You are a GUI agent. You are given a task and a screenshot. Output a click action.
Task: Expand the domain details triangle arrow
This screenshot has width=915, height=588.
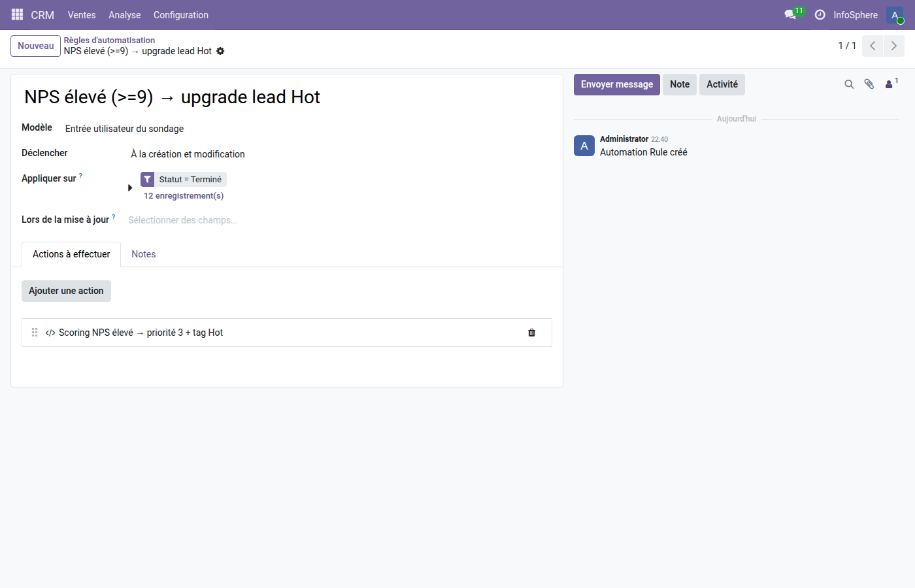point(130,187)
